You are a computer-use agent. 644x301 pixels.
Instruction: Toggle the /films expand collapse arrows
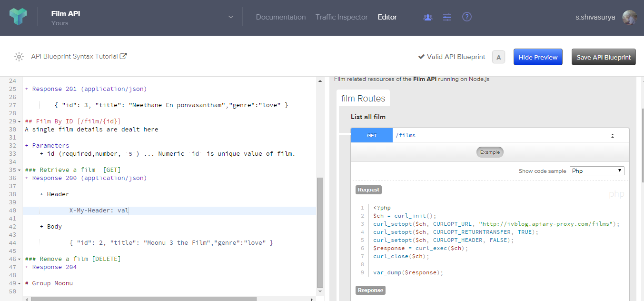tap(612, 136)
